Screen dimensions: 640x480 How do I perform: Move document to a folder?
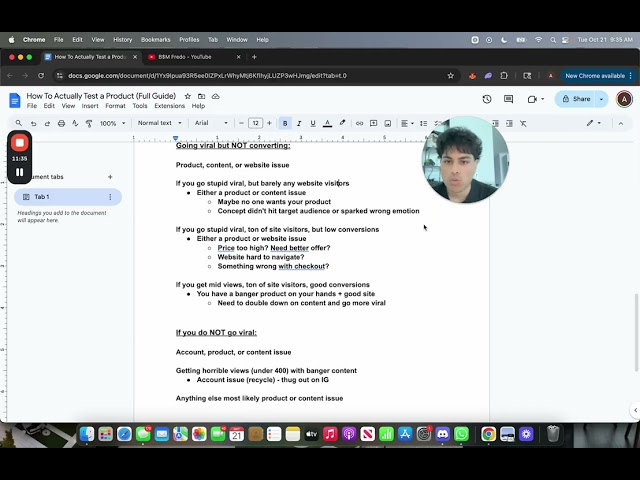(x=202, y=96)
